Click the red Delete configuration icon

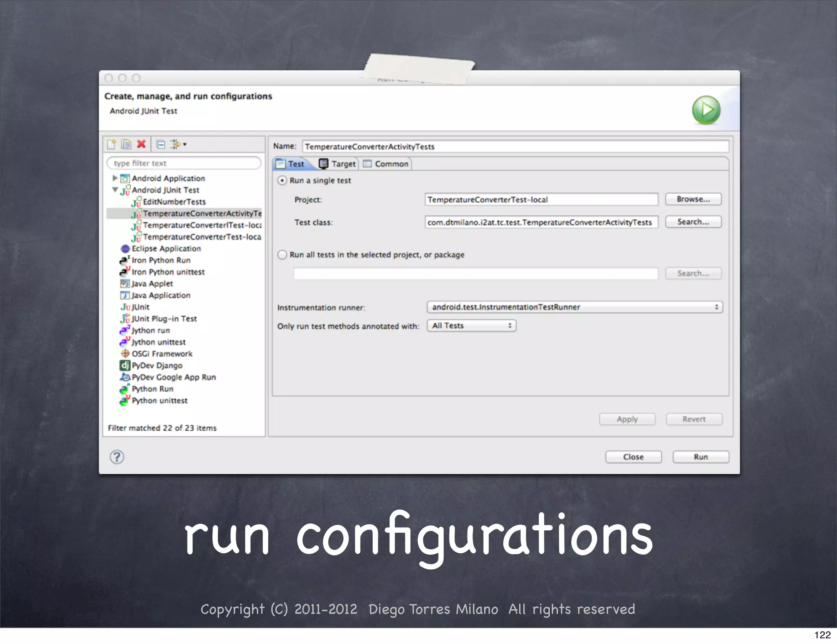(x=141, y=144)
